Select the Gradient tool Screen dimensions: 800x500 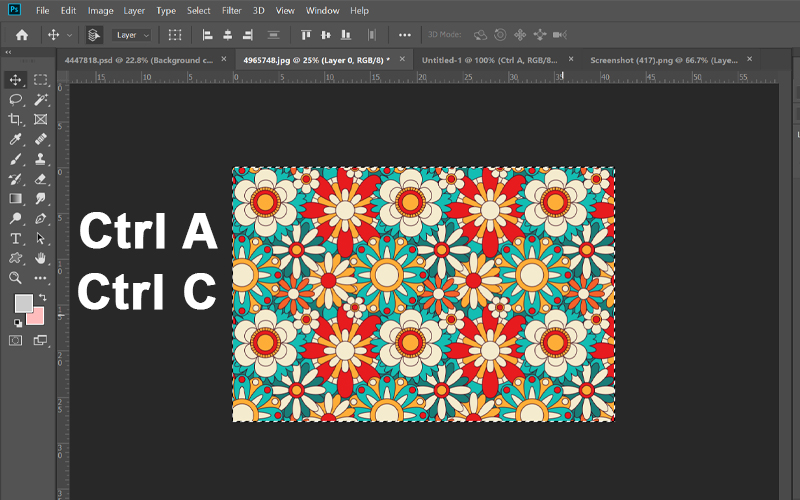point(15,198)
